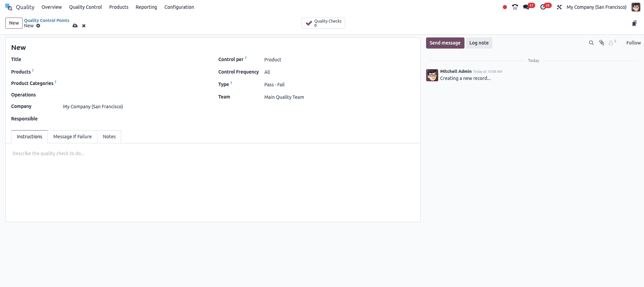644x287 pixels.
Task: Open the Reporting menu
Action: [x=146, y=7]
